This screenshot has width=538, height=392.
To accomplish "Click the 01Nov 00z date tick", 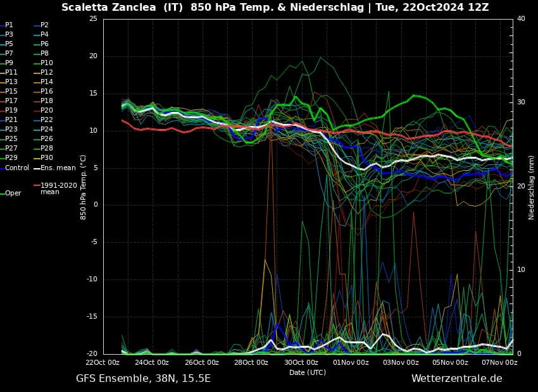I will pos(351,362).
